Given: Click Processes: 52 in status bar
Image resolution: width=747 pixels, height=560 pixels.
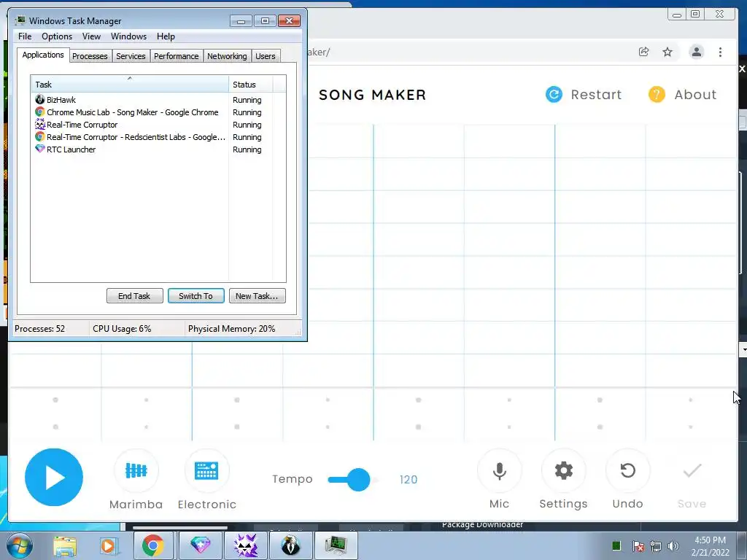Looking at the screenshot, I should click(39, 329).
